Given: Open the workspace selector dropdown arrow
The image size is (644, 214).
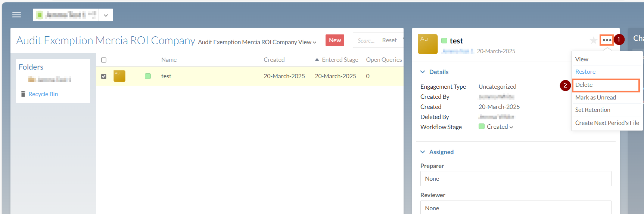Looking at the screenshot, I should (x=106, y=15).
